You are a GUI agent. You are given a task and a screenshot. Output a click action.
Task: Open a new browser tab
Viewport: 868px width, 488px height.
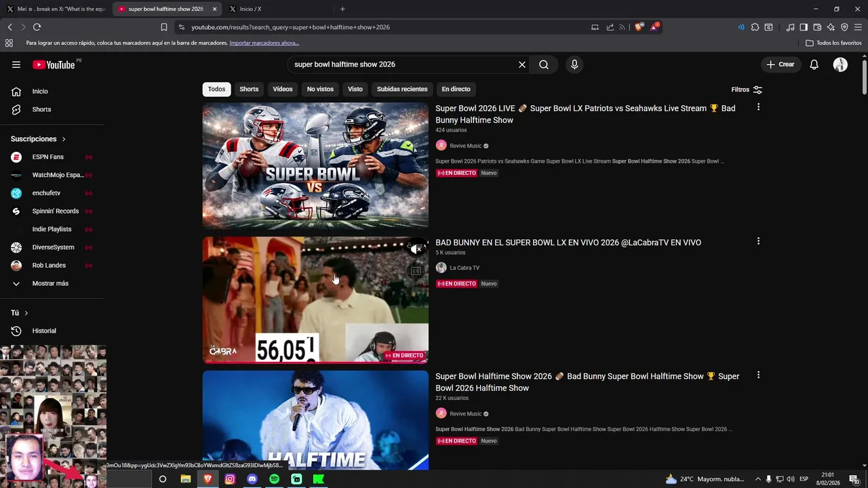point(342,9)
